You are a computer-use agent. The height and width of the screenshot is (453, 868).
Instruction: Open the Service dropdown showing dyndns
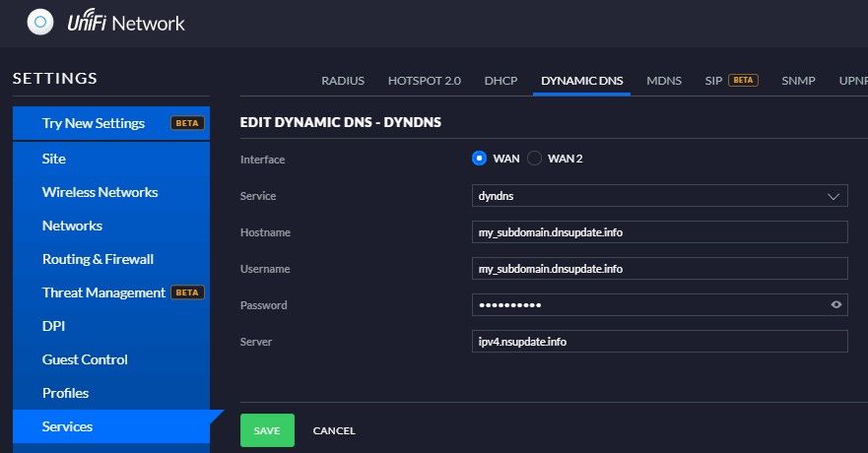pyautogui.click(x=659, y=196)
